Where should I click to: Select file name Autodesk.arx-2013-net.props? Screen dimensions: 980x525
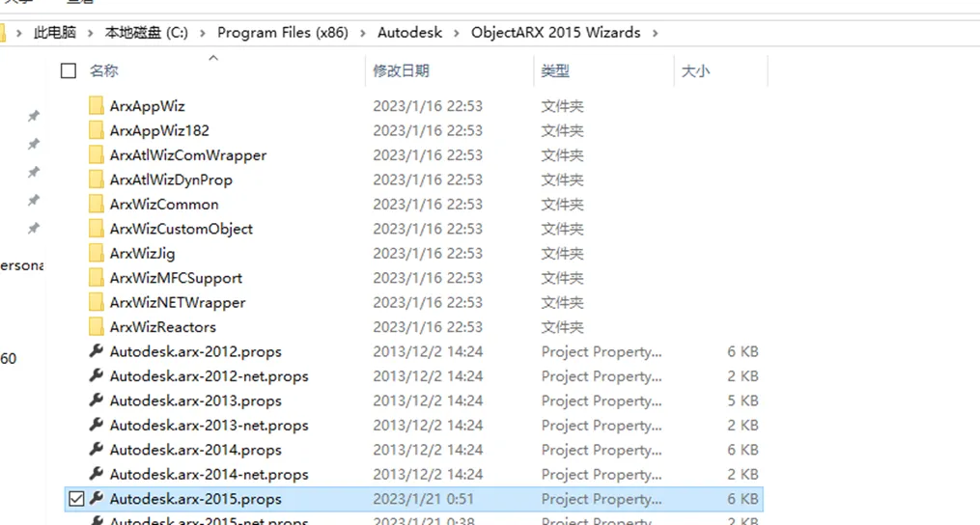pos(209,425)
